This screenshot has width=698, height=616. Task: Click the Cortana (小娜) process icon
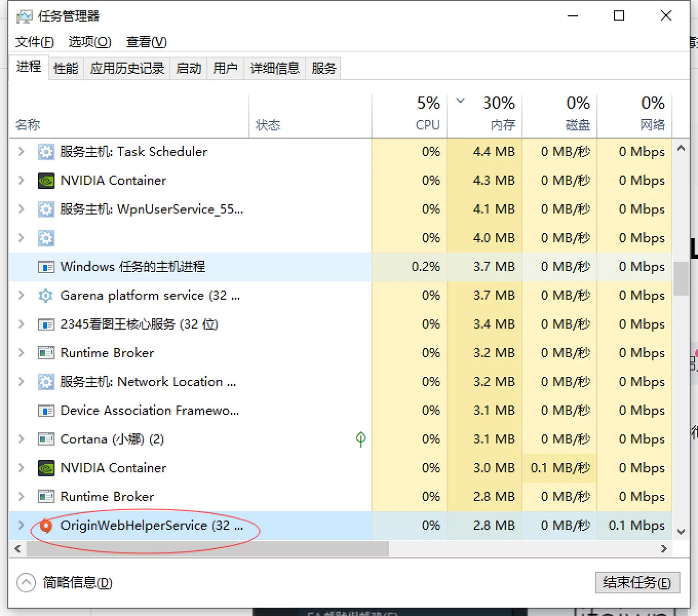tap(46, 439)
